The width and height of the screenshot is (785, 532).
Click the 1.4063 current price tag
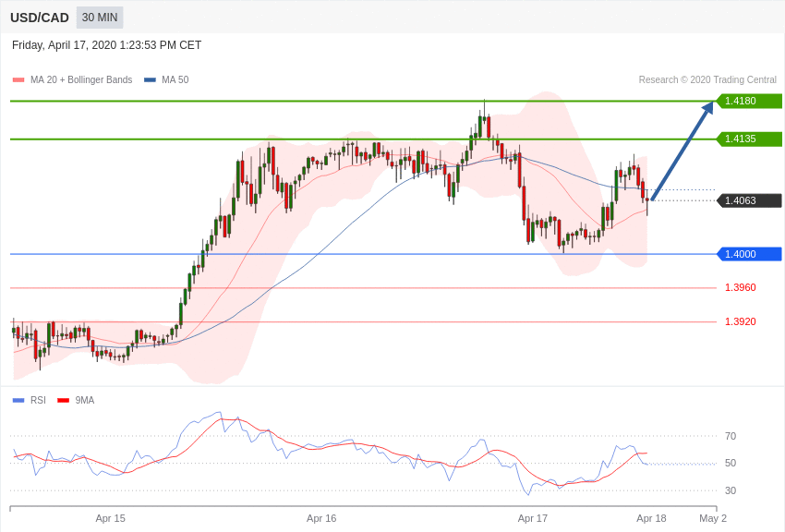[x=749, y=200]
